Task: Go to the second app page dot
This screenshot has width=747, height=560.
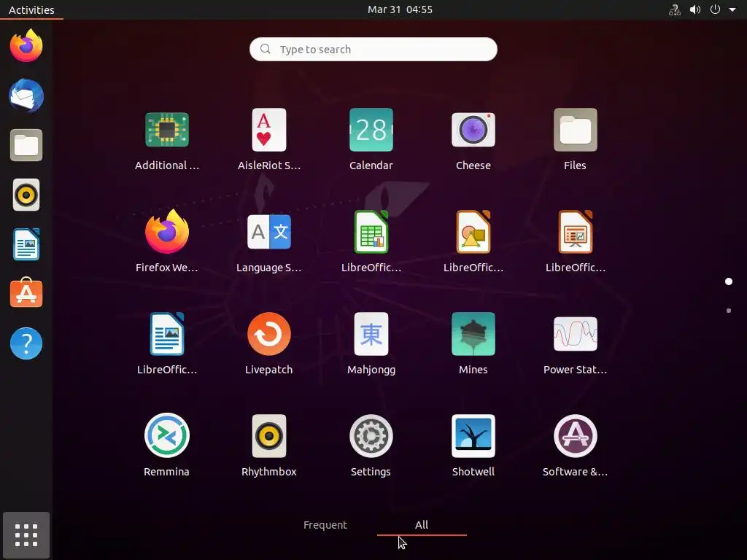Action: (729, 311)
